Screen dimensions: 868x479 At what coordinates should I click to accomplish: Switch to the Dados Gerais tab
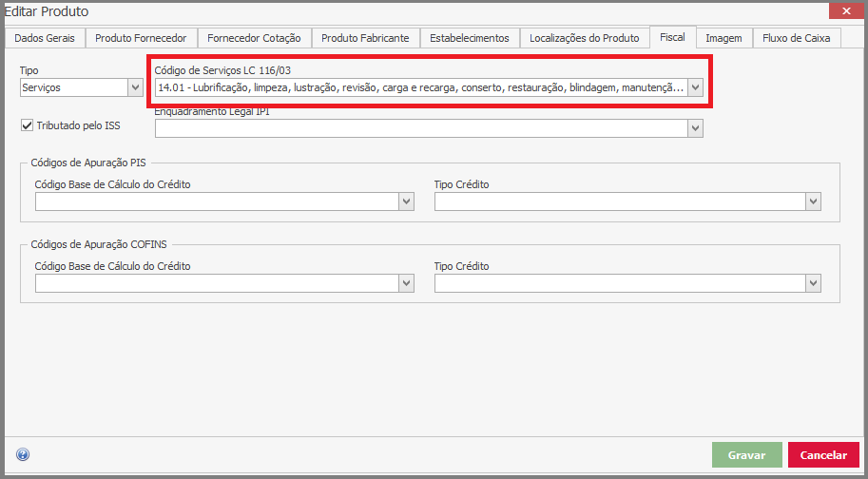(x=45, y=38)
